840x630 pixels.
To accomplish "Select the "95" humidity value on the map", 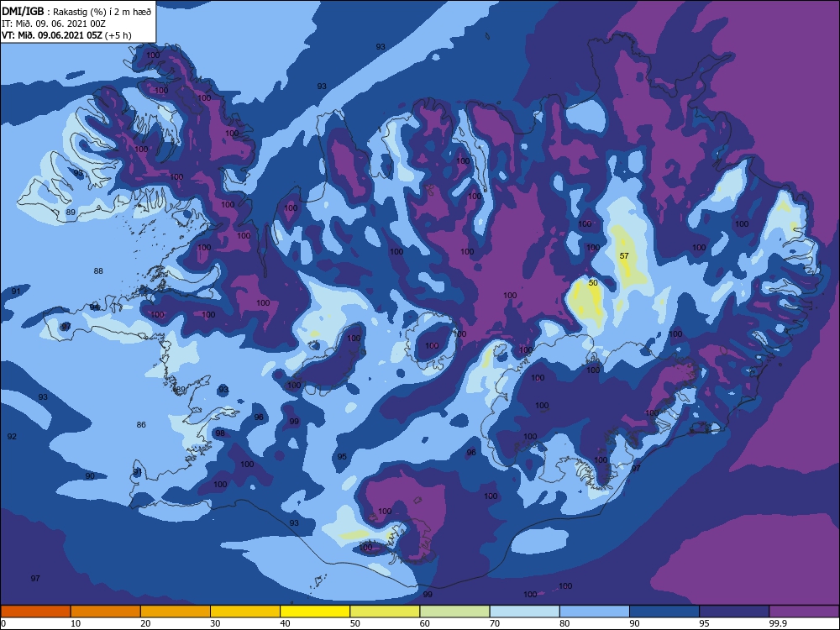I will point(342,456).
